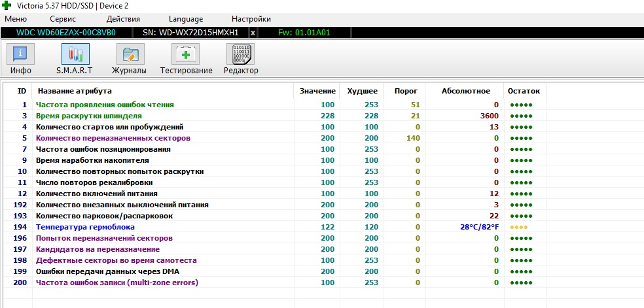
Task: Open the Сервис menu
Action: point(63,19)
